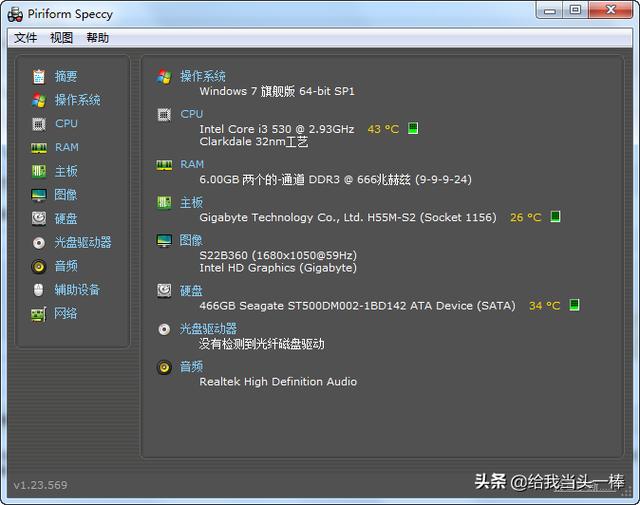Go to 图像 section from sidebar label
The image size is (640, 505).
point(66,195)
